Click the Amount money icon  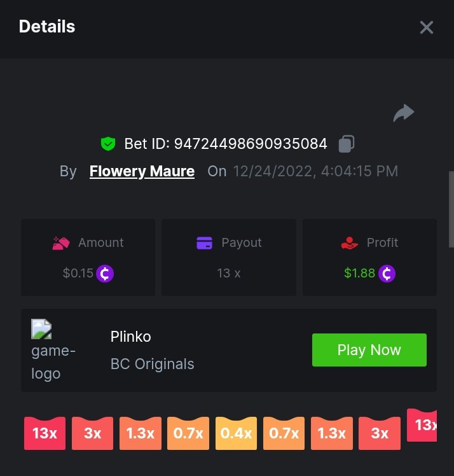[61, 243]
